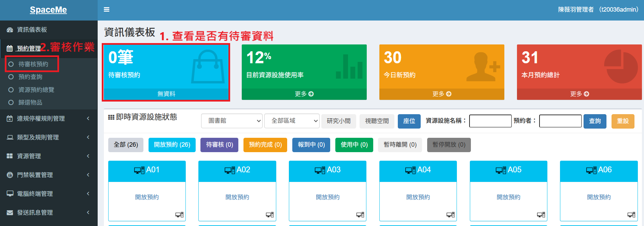Click the 資源設施名稱 text input field
644x226 pixels.
coord(490,121)
